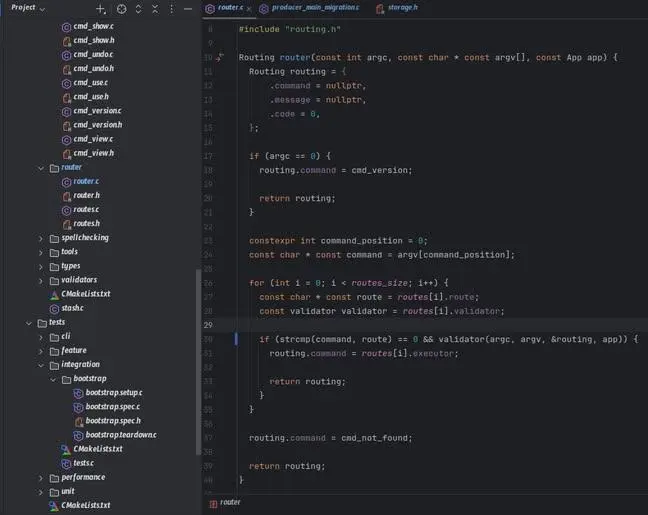Screen dimensions: 648x515
Task: Open the Project panel options menu
Action: point(172,9)
